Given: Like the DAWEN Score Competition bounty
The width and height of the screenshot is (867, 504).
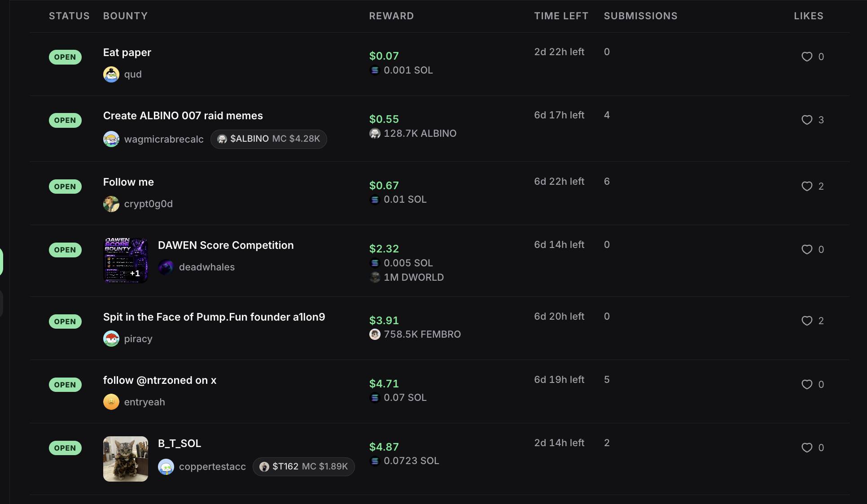Looking at the screenshot, I should 807,249.
